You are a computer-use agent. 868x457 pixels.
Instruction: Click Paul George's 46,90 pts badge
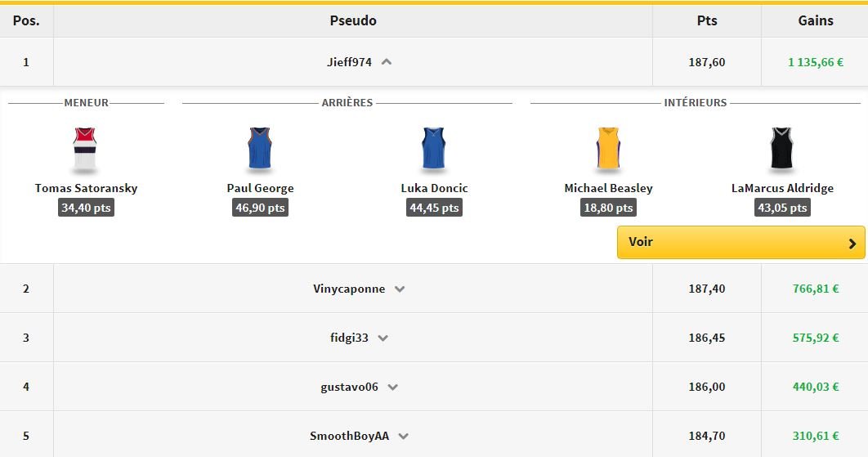pos(260,208)
